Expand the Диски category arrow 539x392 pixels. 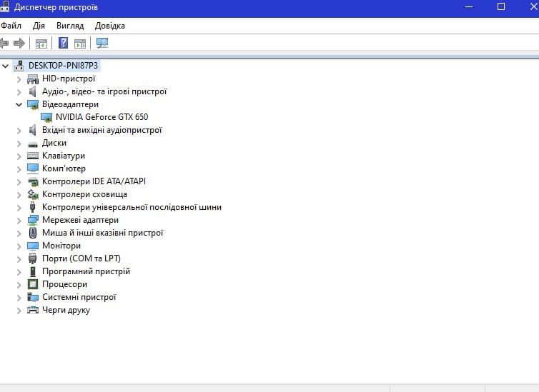point(19,144)
